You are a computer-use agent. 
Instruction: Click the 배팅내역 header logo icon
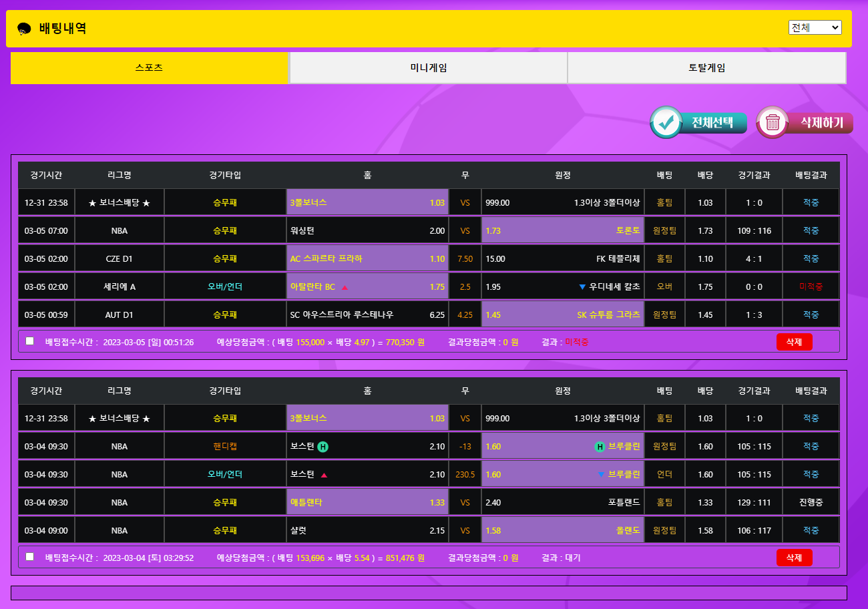24,29
